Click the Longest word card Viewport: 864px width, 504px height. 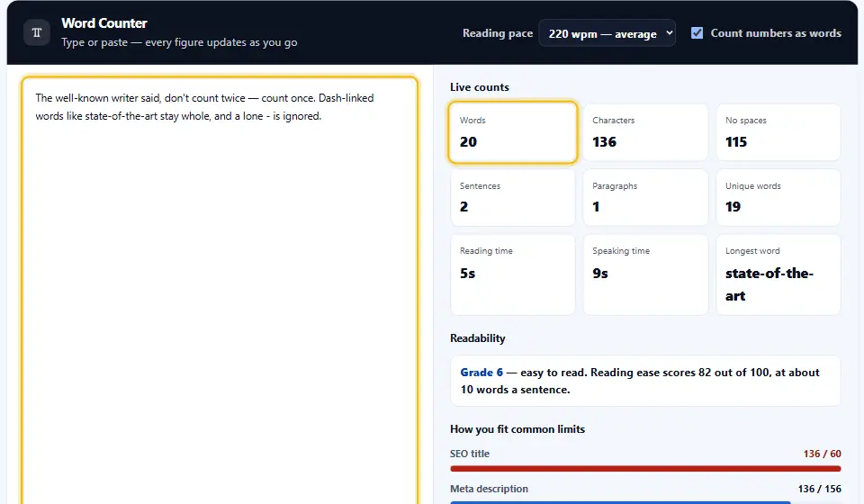[778, 274]
